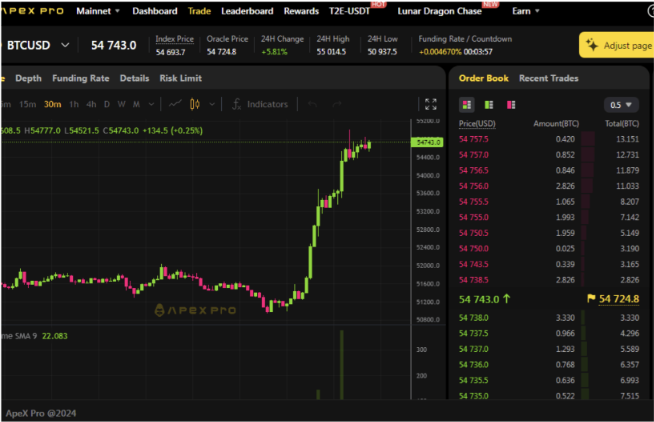Show bids-only order book view
Viewport: 654px width, 422px height.
[489, 105]
